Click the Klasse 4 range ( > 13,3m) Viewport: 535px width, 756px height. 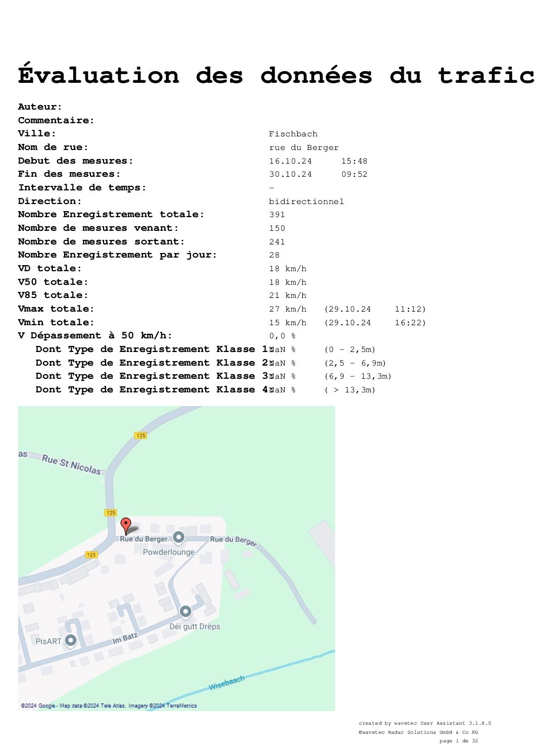pyautogui.click(x=350, y=390)
